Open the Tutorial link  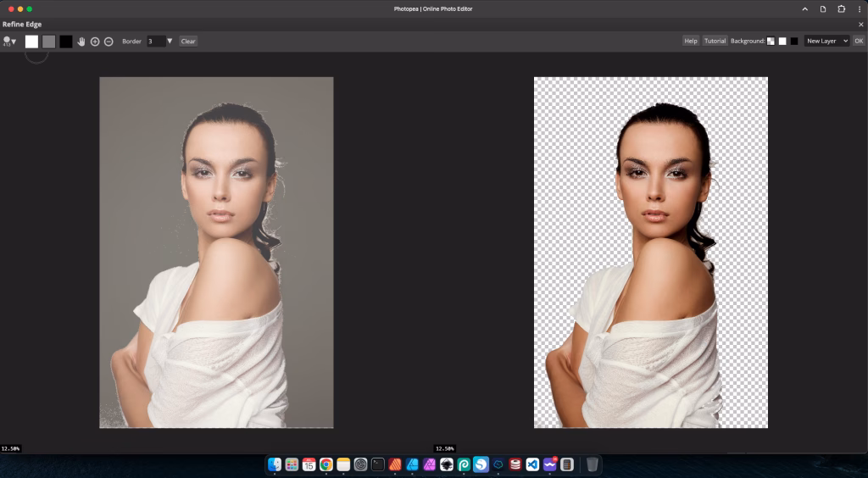(715, 41)
